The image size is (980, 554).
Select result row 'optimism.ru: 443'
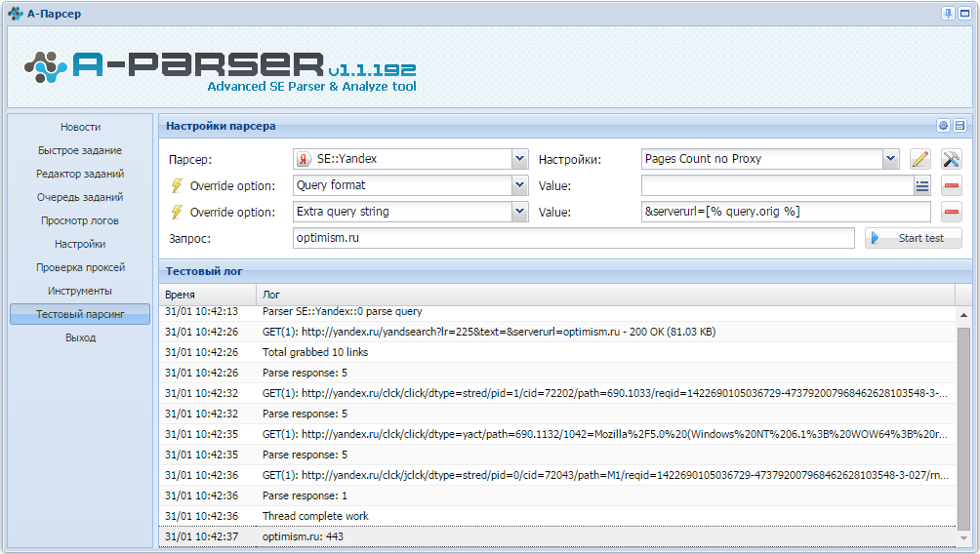click(557, 536)
